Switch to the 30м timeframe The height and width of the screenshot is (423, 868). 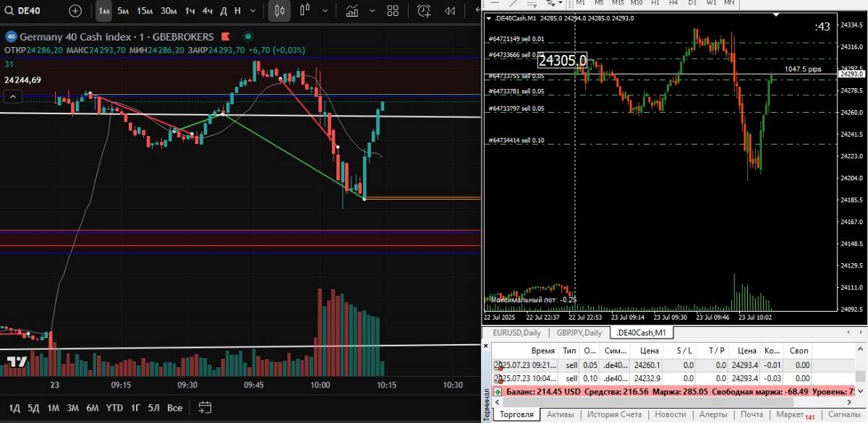point(169,11)
